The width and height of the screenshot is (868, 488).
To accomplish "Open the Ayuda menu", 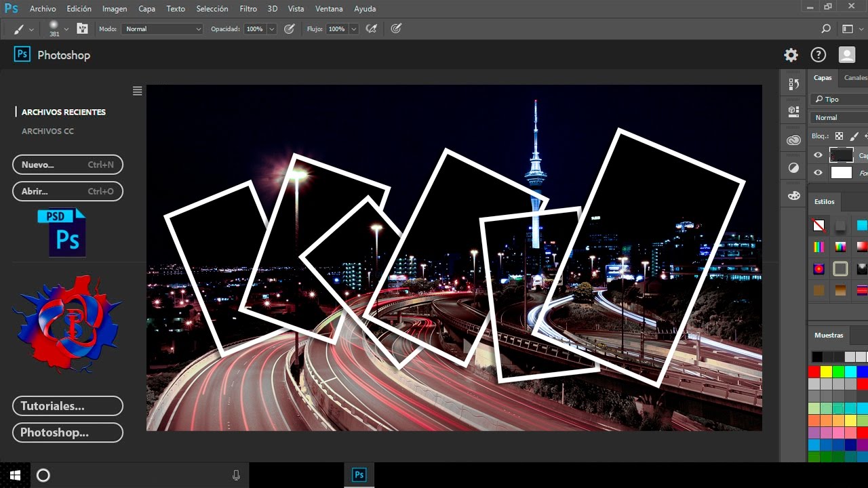I will coord(365,9).
